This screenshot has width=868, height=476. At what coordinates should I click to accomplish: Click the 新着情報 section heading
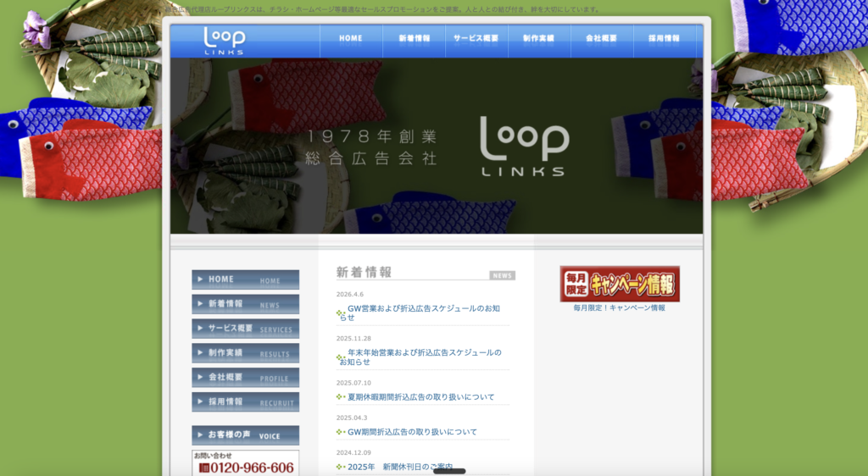(x=364, y=272)
